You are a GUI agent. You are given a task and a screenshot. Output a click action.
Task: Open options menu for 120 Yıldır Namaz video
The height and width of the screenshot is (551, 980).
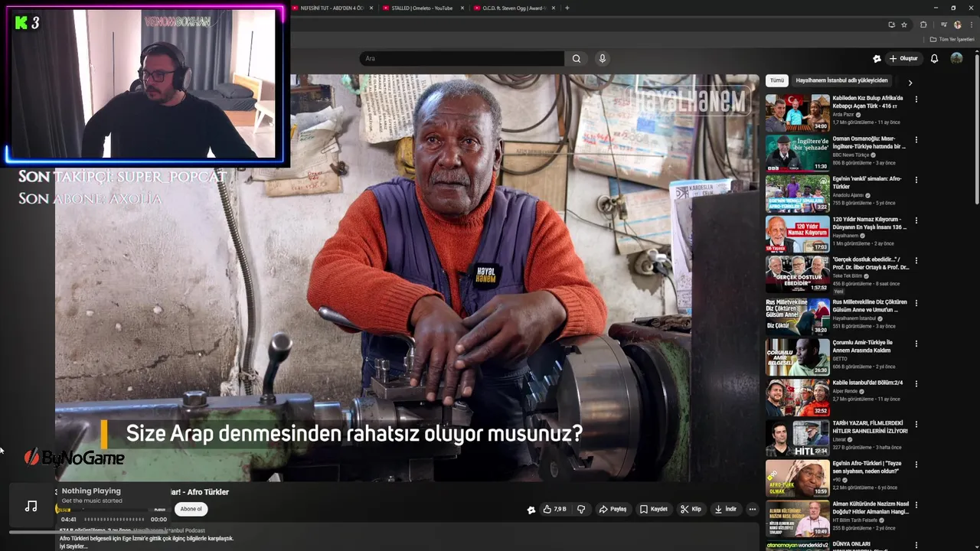point(916,220)
